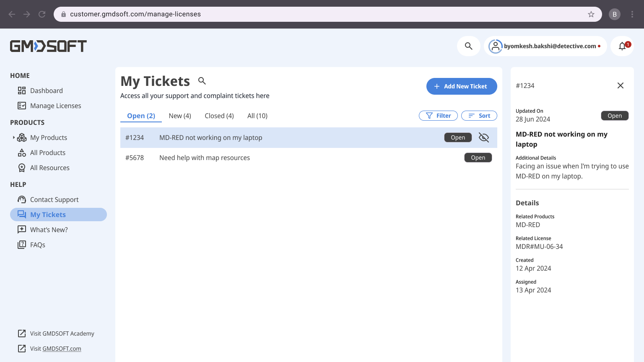Image resolution: width=644 pixels, height=362 pixels.
Task: Bookmark this page with star icon
Action: pyautogui.click(x=591, y=14)
